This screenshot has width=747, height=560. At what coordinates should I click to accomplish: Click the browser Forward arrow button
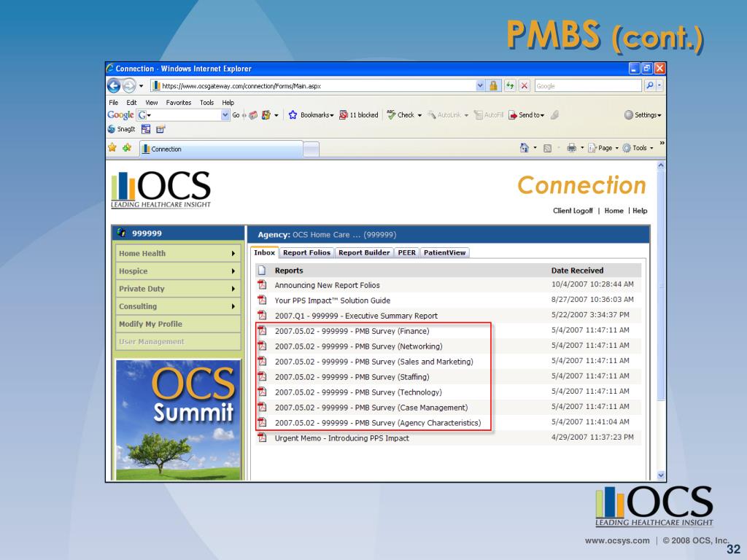tap(128, 86)
